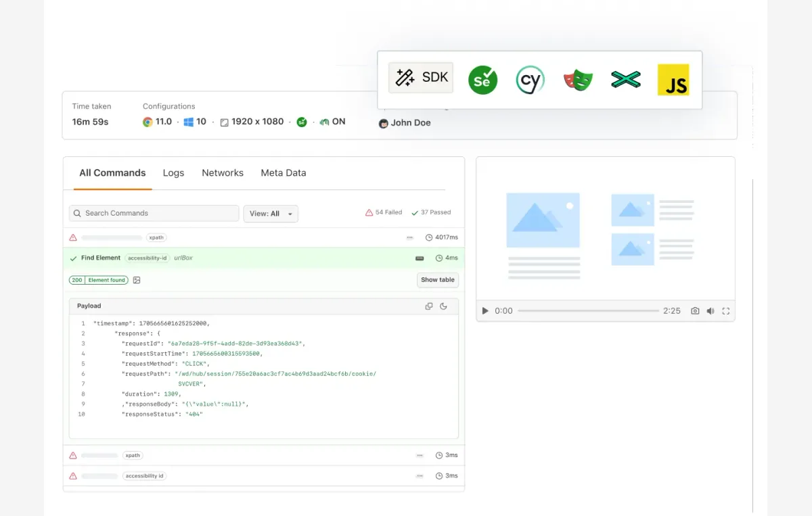Click the warning icon on the 4017ms xpath row
Screen dimensions: 812x516
pyautogui.click(x=73, y=237)
